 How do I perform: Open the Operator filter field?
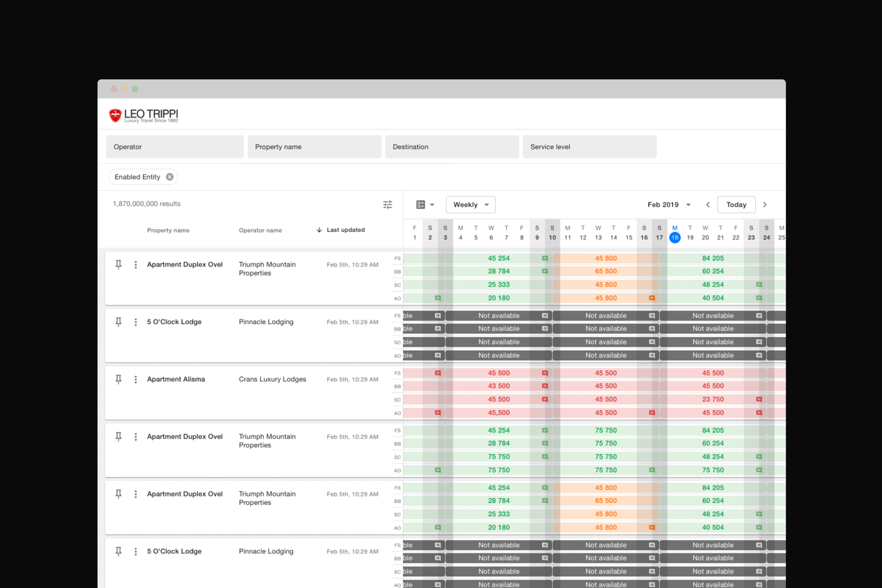(x=175, y=147)
